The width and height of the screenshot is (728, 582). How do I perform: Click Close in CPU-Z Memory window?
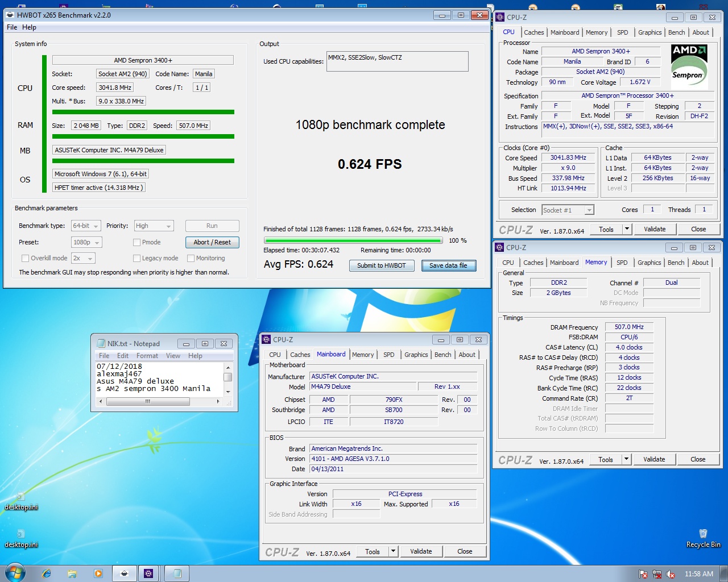coord(698,459)
